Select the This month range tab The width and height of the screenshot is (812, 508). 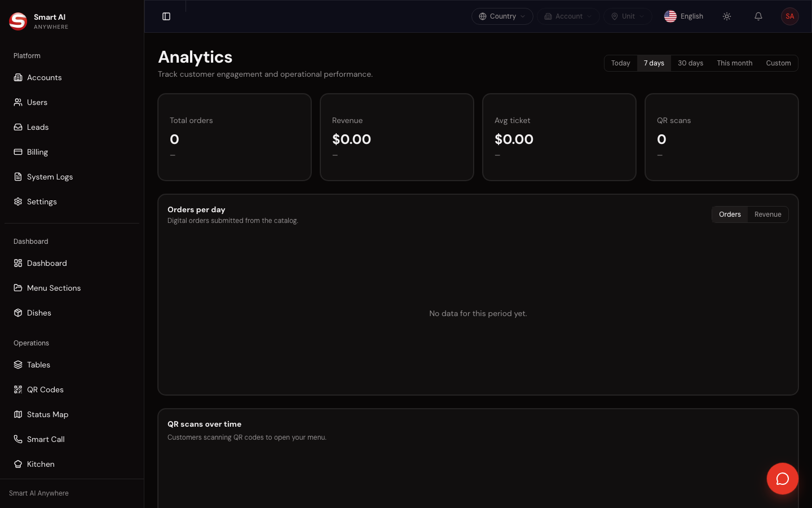[735, 63]
